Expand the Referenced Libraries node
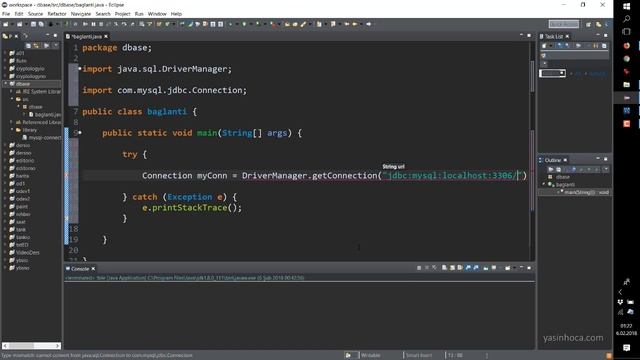 click(x=11, y=122)
